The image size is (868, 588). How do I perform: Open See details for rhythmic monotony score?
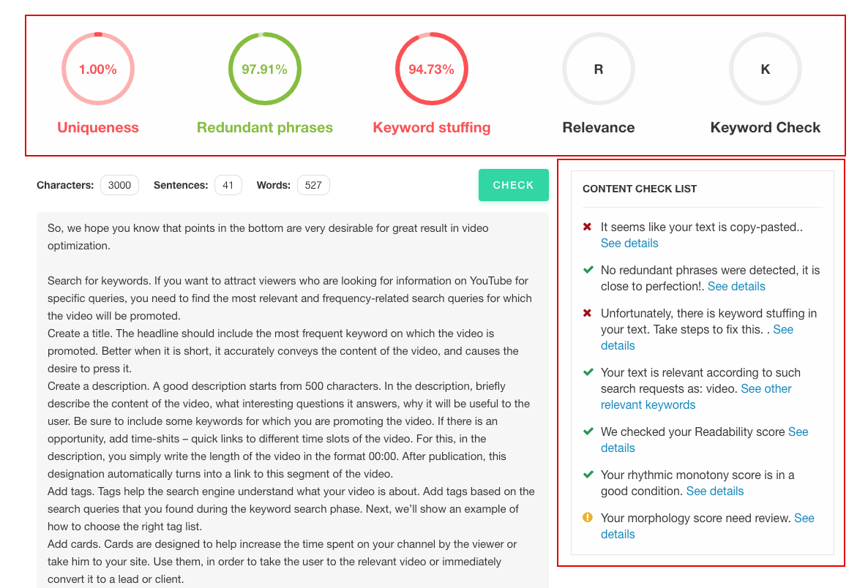click(x=714, y=491)
